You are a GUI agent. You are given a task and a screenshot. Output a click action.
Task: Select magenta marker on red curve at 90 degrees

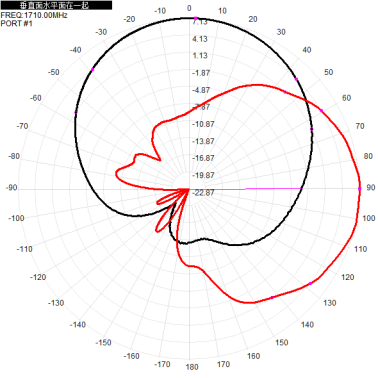[360, 189]
